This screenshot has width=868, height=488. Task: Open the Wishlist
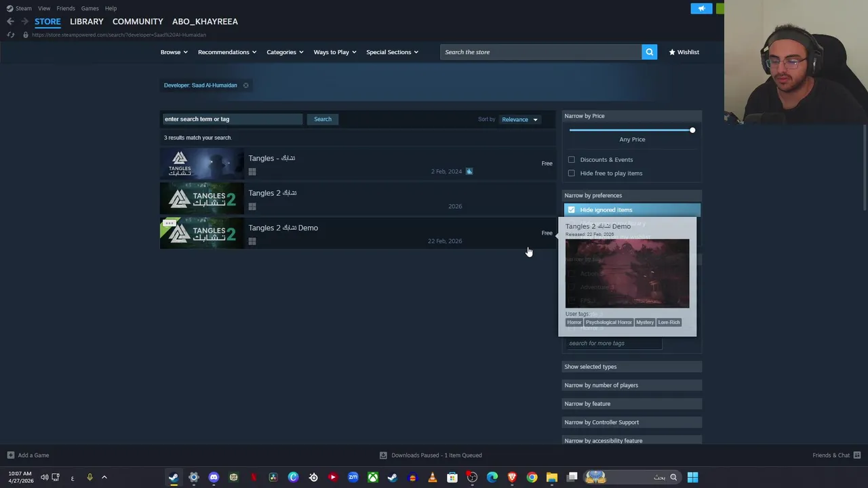(684, 52)
